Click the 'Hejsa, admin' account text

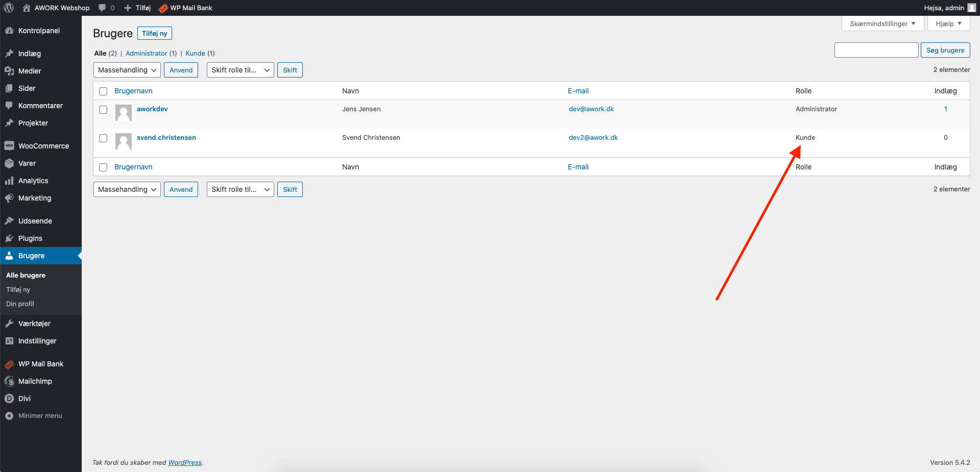(x=944, y=8)
